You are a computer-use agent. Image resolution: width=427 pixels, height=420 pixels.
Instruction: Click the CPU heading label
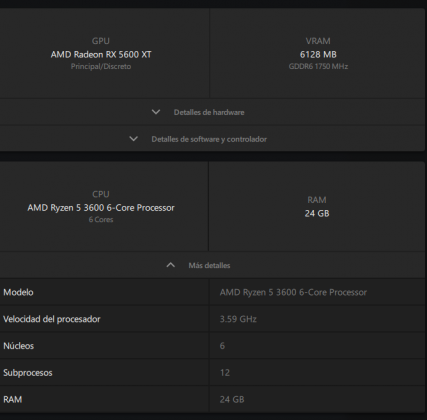[x=101, y=194]
